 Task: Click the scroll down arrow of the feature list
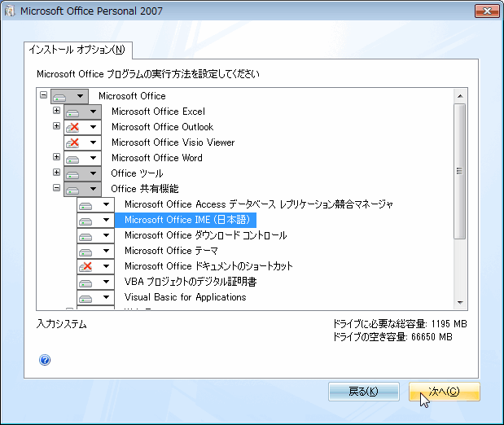460,303
